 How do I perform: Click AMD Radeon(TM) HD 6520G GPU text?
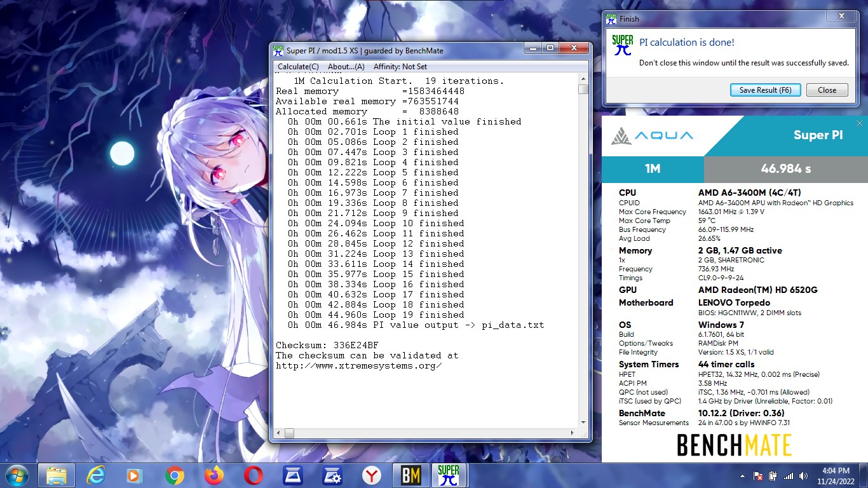(x=757, y=290)
